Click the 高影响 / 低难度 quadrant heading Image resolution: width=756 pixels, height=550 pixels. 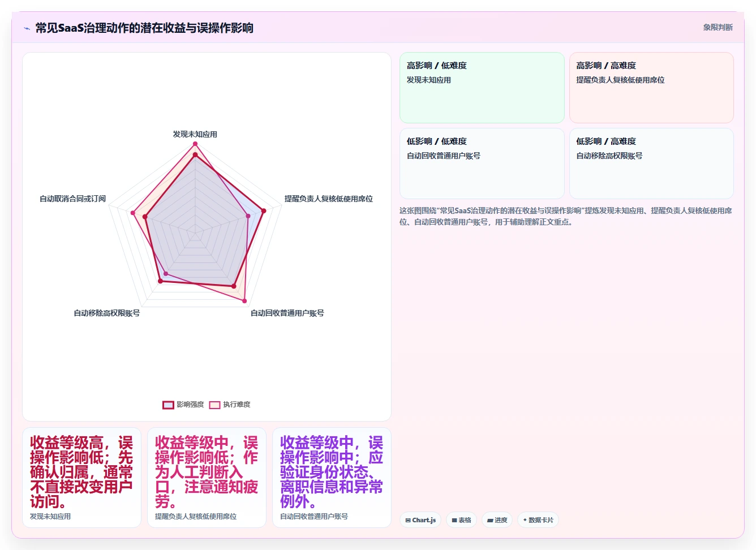(437, 66)
